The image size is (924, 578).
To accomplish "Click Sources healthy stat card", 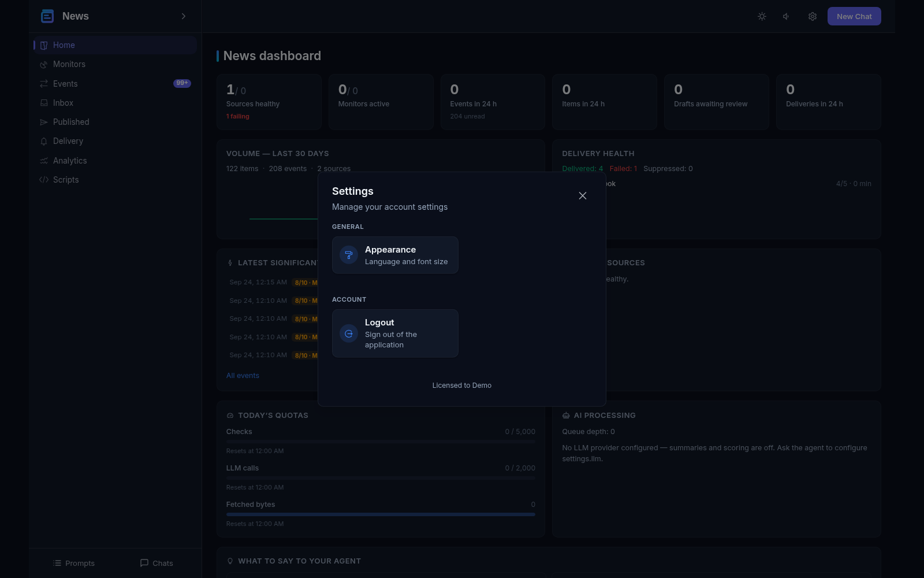I will [x=269, y=102].
